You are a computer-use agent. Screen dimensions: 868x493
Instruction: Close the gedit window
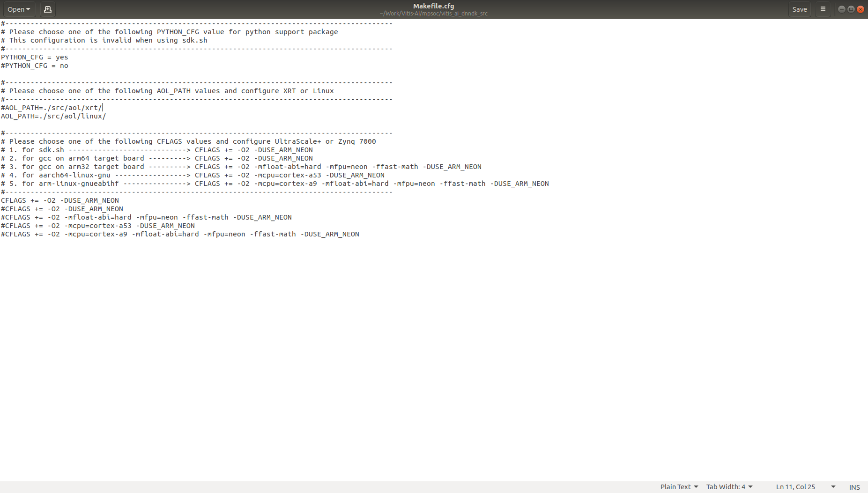point(861,9)
